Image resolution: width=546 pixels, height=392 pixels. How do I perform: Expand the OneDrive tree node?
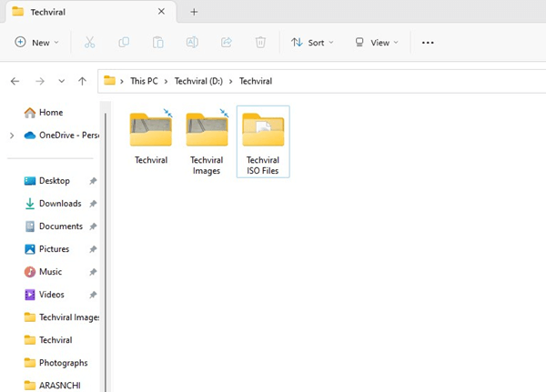click(x=11, y=136)
